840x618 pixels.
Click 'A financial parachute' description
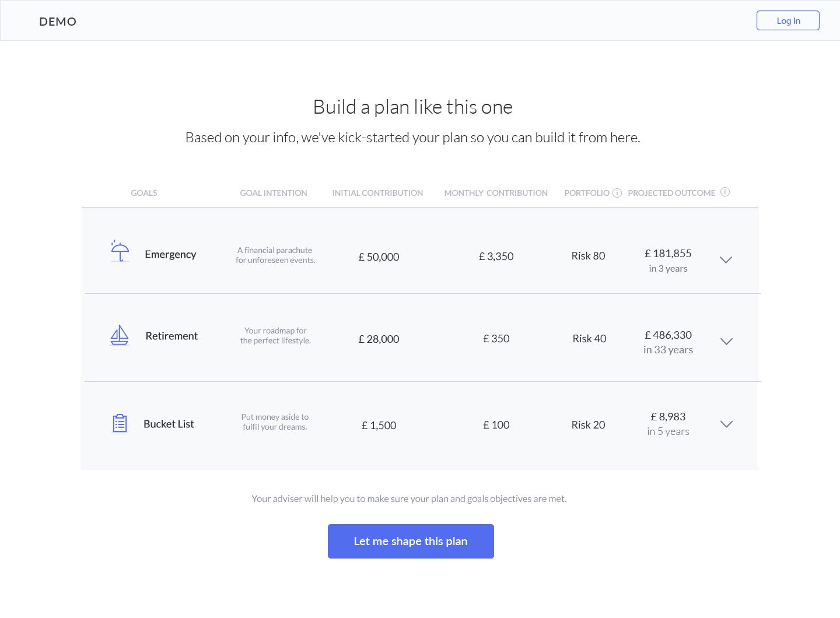coord(275,255)
